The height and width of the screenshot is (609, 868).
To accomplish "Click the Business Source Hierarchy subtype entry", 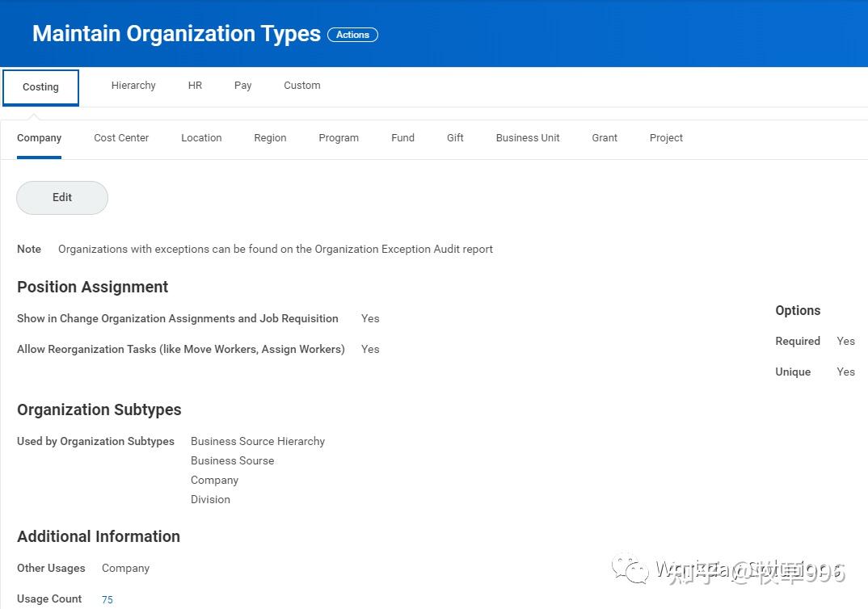I will tap(257, 441).
